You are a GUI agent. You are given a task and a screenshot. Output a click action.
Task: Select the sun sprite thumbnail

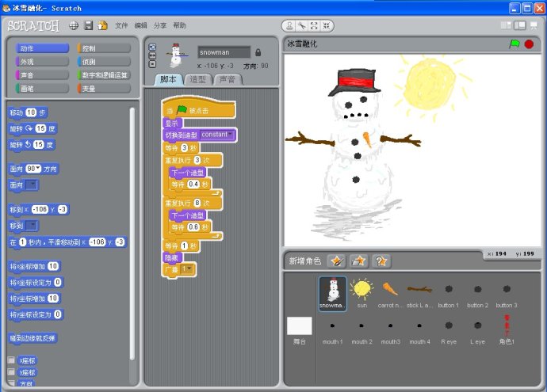coord(361,293)
